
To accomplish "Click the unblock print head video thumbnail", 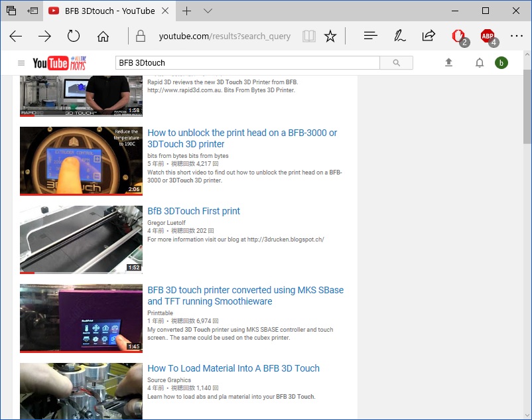I will [81, 161].
